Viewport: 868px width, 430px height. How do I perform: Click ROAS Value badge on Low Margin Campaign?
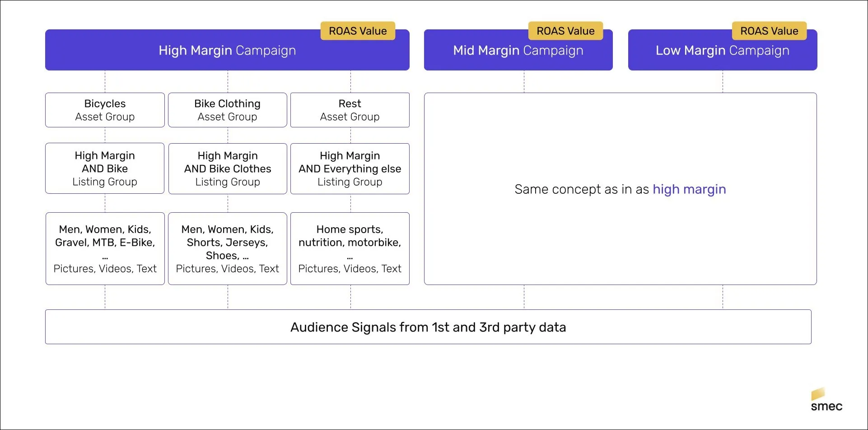click(769, 31)
